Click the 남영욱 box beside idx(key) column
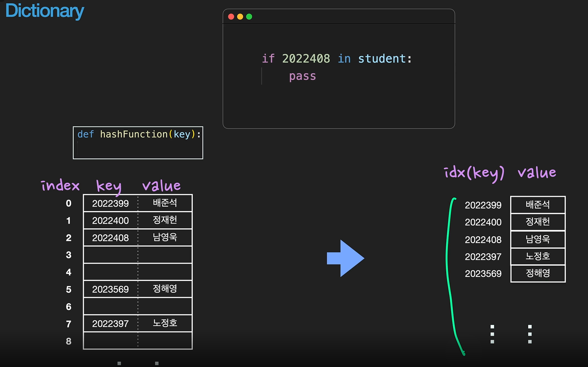 [538, 239]
